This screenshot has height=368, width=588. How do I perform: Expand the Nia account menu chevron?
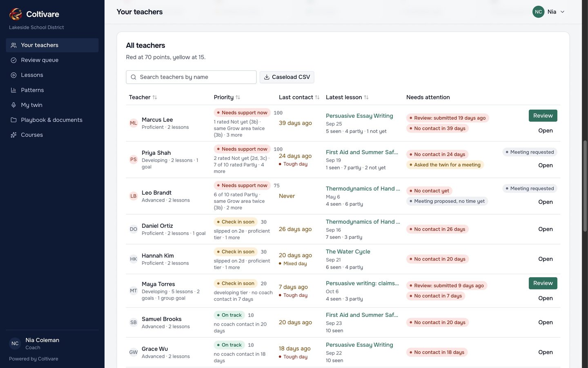pos(562,12)
